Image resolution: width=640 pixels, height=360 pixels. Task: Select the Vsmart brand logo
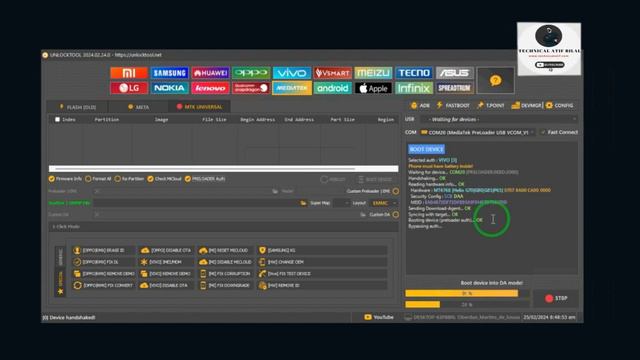(333, 73)
